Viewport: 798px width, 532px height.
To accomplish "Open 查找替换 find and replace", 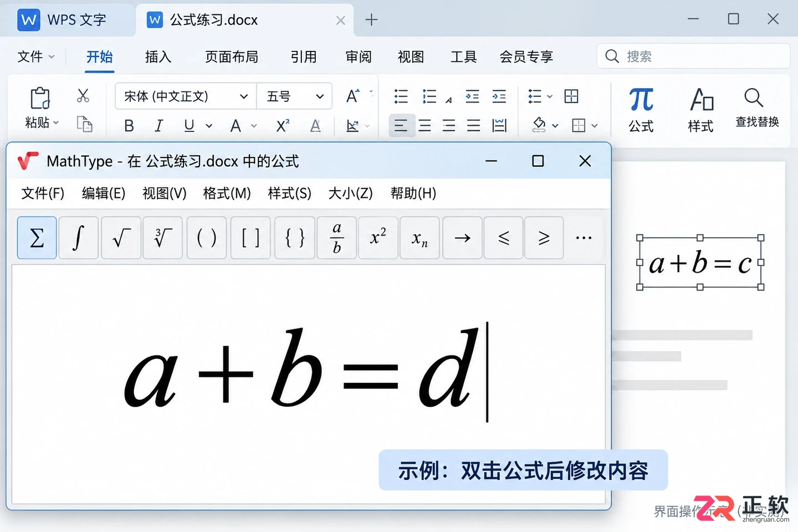I will coord(757,109).
